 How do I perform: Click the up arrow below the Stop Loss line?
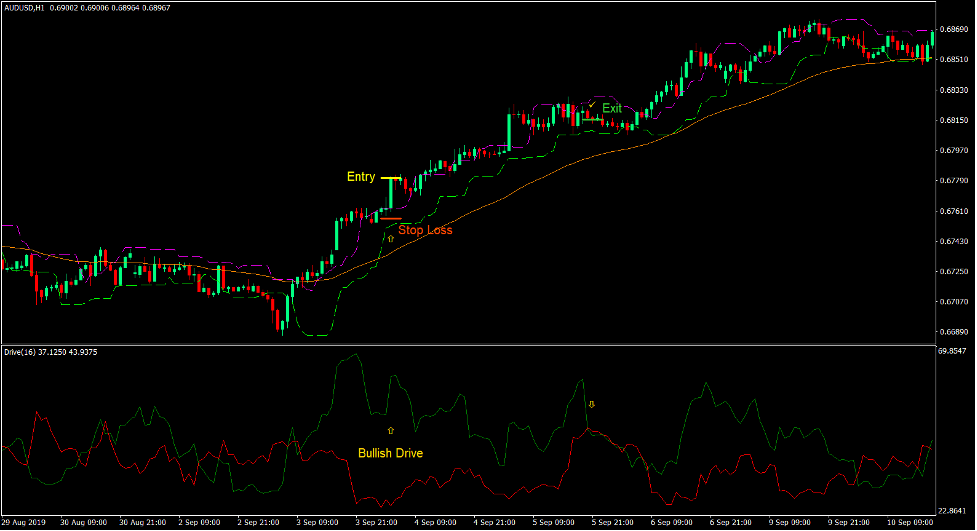pos(390,239)
